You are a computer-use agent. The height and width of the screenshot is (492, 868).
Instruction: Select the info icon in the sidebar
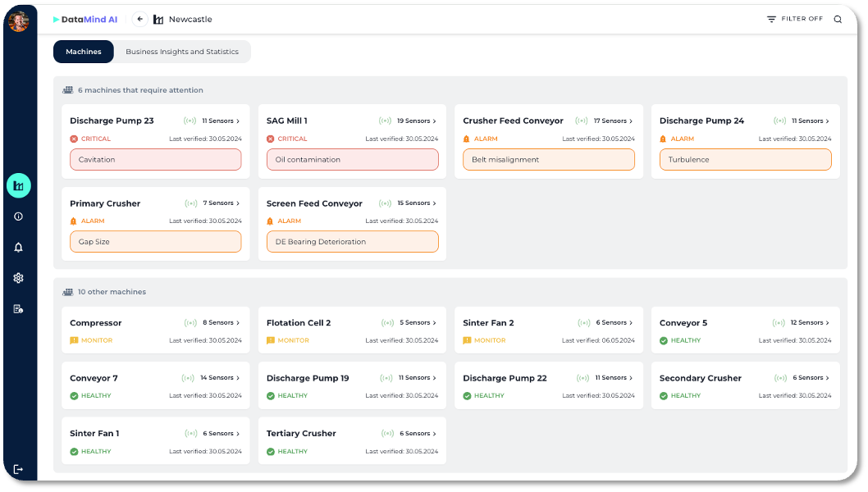pyautogui.click(x=18, y=216)
